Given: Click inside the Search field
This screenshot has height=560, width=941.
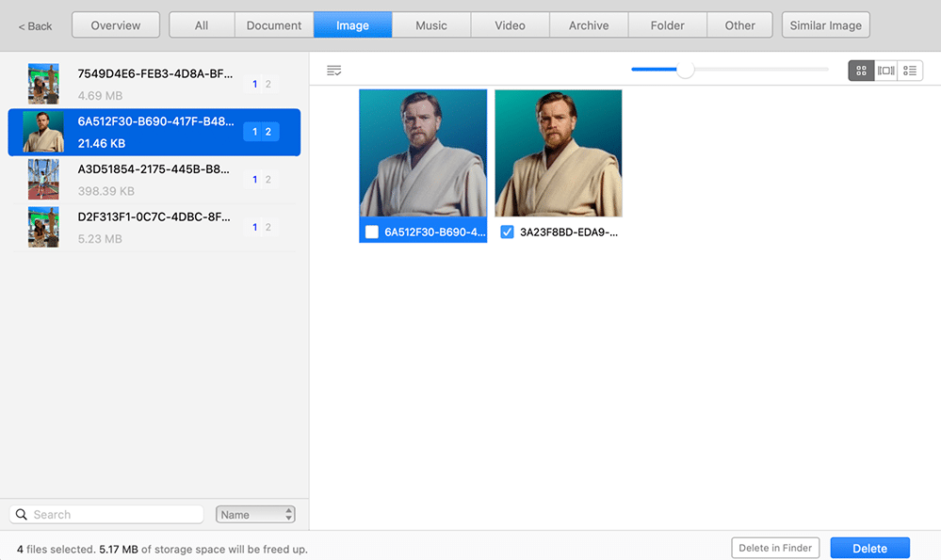Looking at the screenshot, I should [x=106, y=515].
